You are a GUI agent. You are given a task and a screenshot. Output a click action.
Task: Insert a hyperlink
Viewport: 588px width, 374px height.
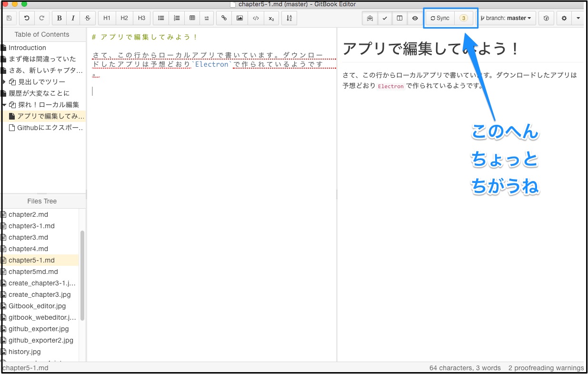tap(224, 18)
